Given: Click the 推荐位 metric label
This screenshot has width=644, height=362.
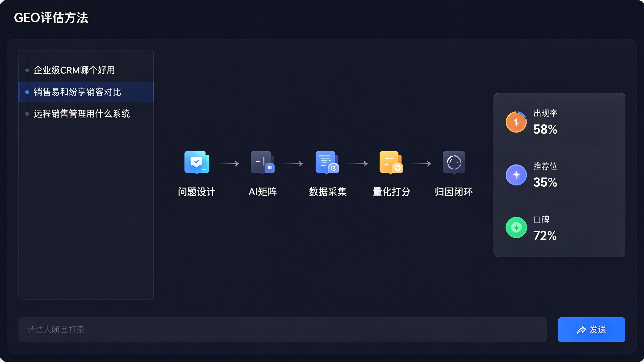Looking at the screenshot, I should click(545, 166).
